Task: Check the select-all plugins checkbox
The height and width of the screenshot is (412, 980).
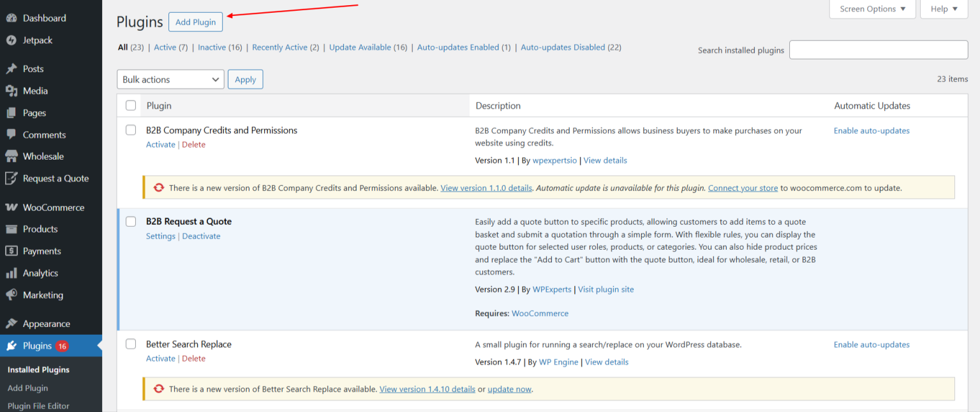Action: [x=131, y=105]
